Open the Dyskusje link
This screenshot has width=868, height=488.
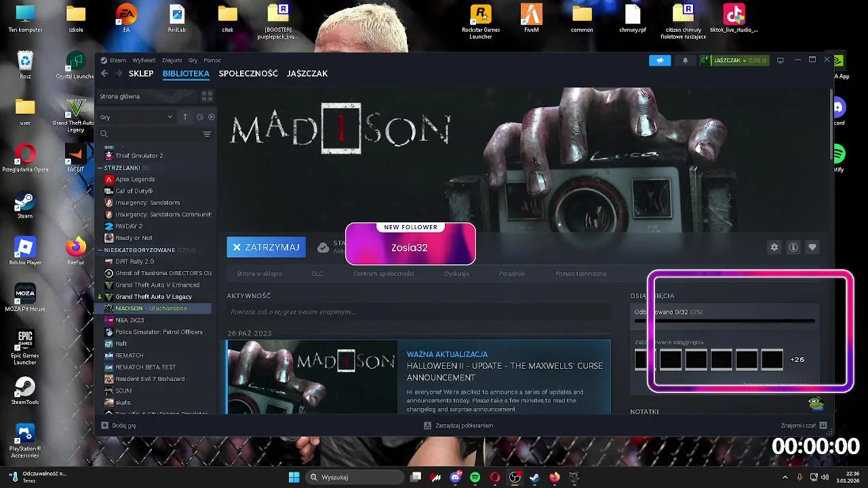pos(456,274)
